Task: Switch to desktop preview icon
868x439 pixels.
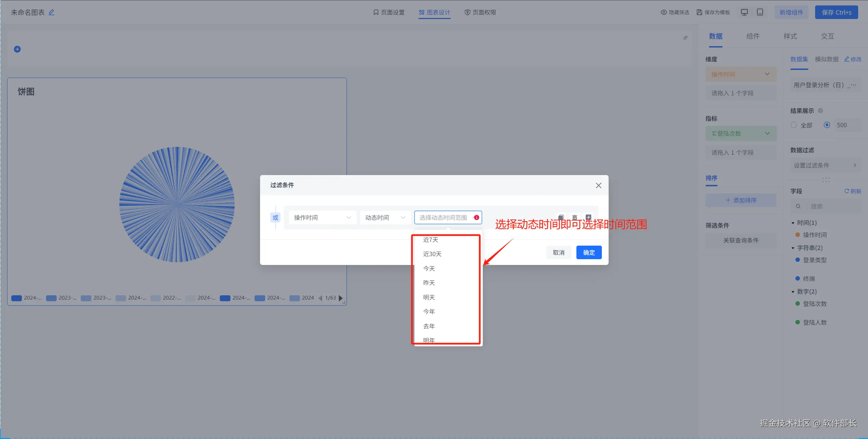Action: pyautogui.click(x=744, y=12)
